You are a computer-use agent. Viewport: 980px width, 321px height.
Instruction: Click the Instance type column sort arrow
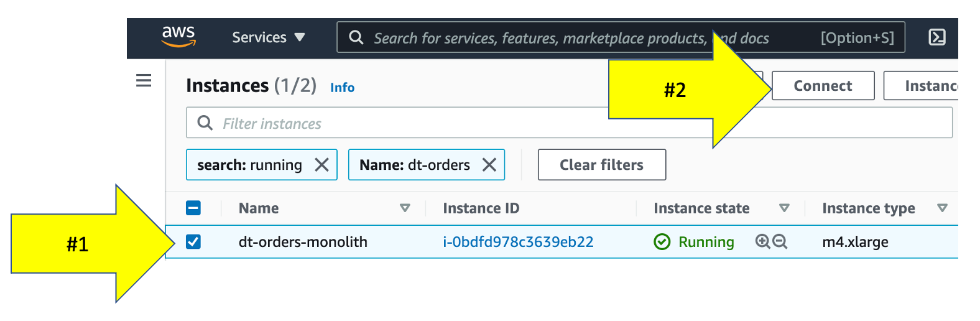(942, 208)
